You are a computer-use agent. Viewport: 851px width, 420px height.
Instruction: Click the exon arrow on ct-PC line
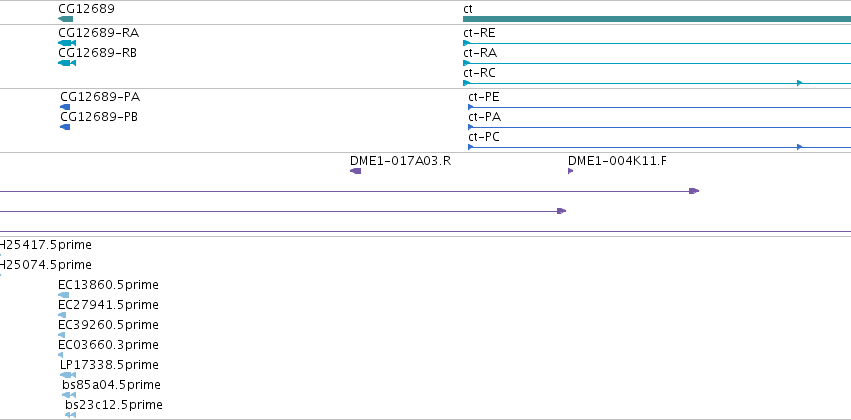click(x=799, y=147)
